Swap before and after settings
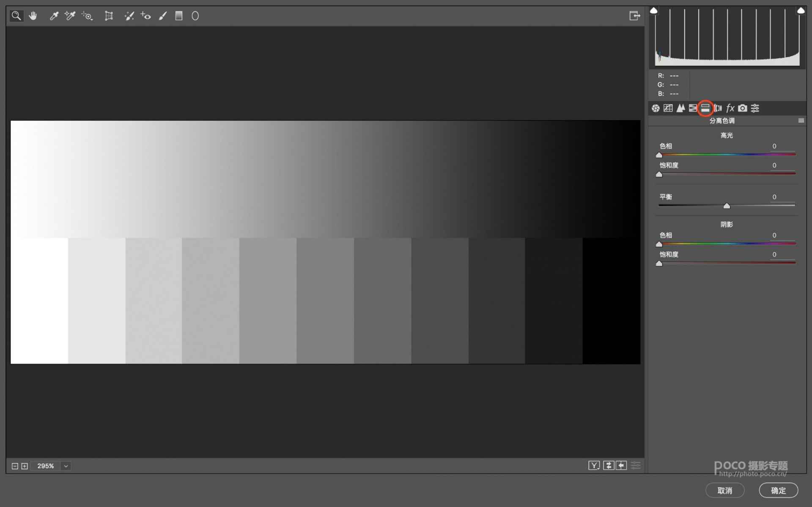Viewport: 812px width, 507px height. pos(608,466)
